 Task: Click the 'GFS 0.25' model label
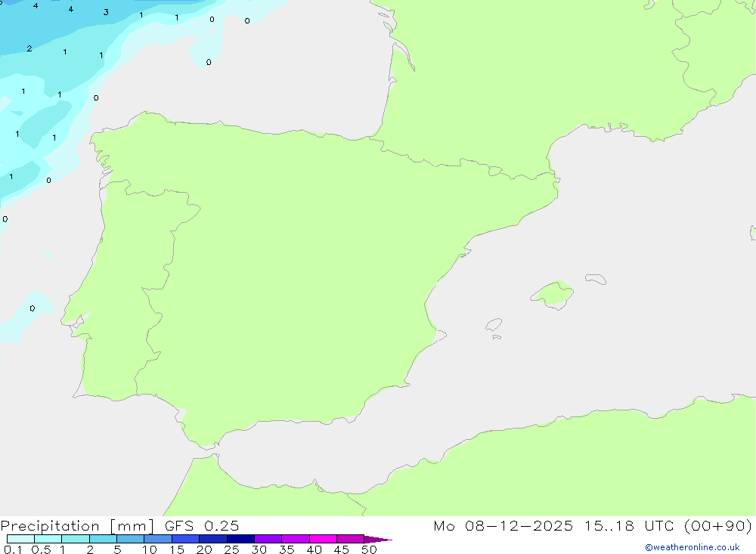click(202, 525)
